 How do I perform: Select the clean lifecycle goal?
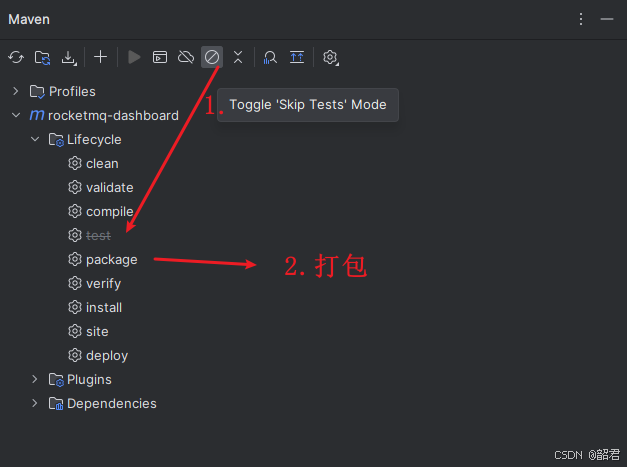point(102,164)
